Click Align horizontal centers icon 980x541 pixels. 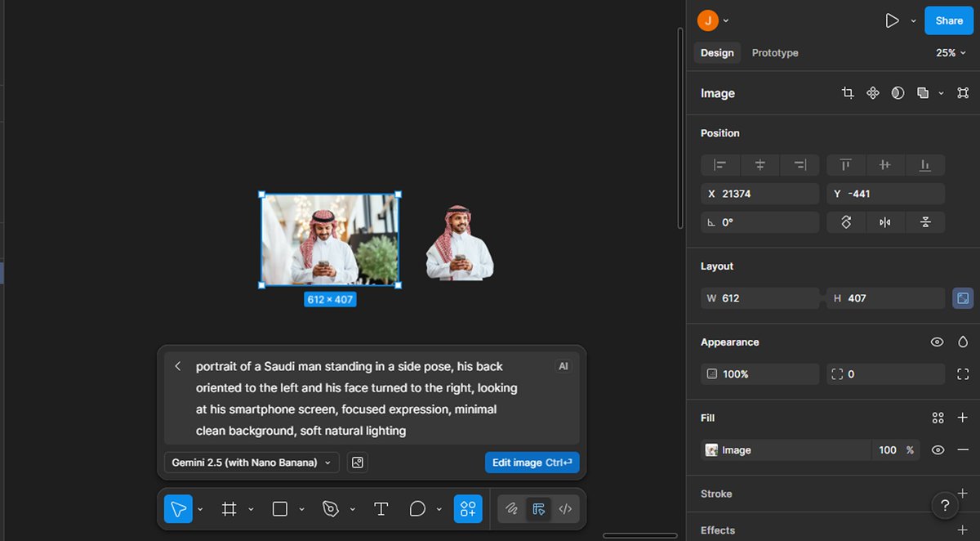coord(760,165)
